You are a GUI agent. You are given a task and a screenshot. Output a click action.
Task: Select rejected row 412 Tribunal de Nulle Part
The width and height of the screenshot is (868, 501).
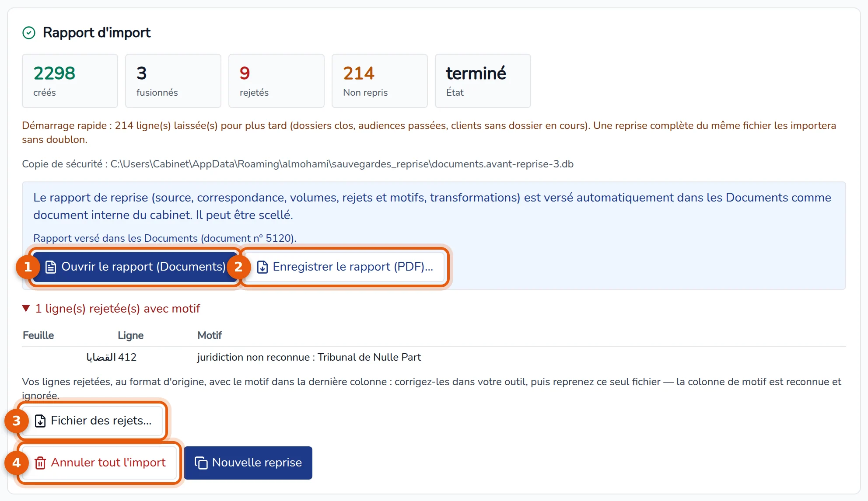coord(434,357)
